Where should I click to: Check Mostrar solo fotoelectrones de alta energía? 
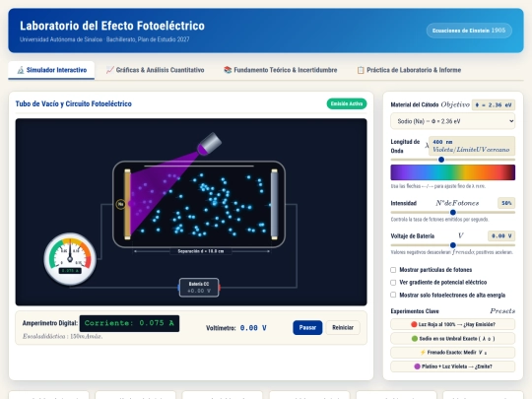393,295
